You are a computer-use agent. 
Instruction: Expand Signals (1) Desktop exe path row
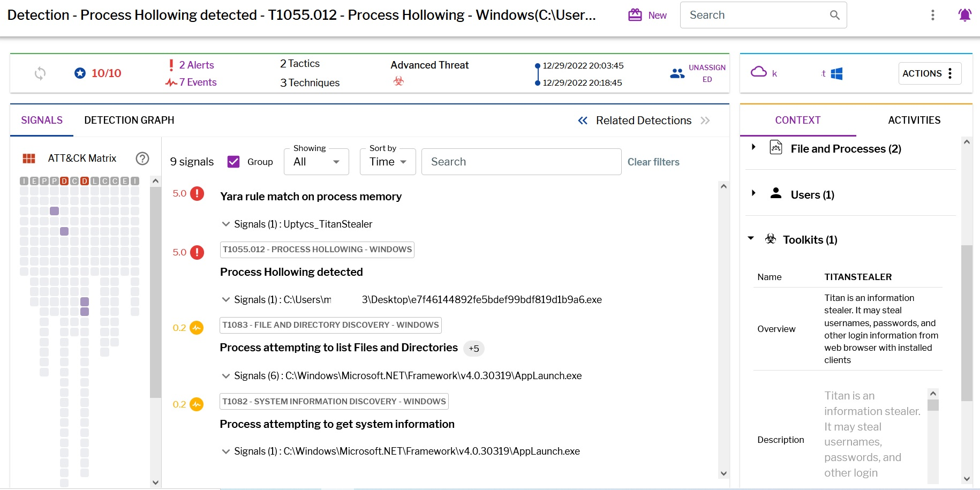click(226, 300)
